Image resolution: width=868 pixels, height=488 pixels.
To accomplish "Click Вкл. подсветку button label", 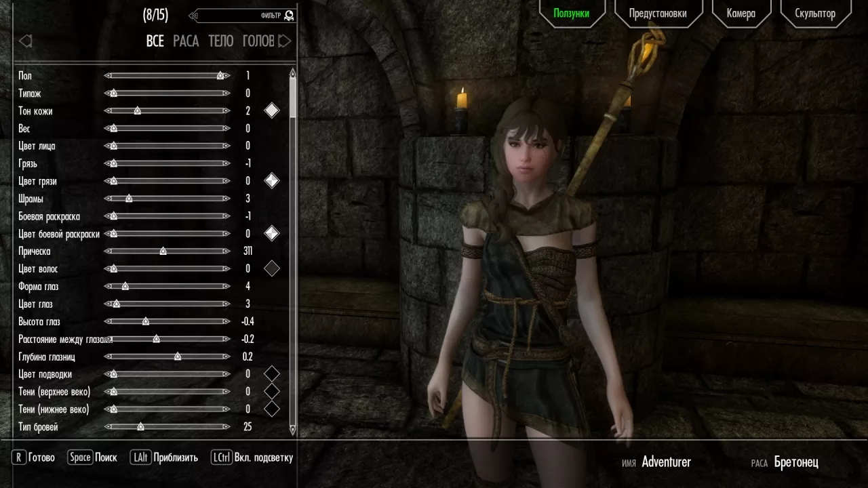I will [x=264, y=457].
